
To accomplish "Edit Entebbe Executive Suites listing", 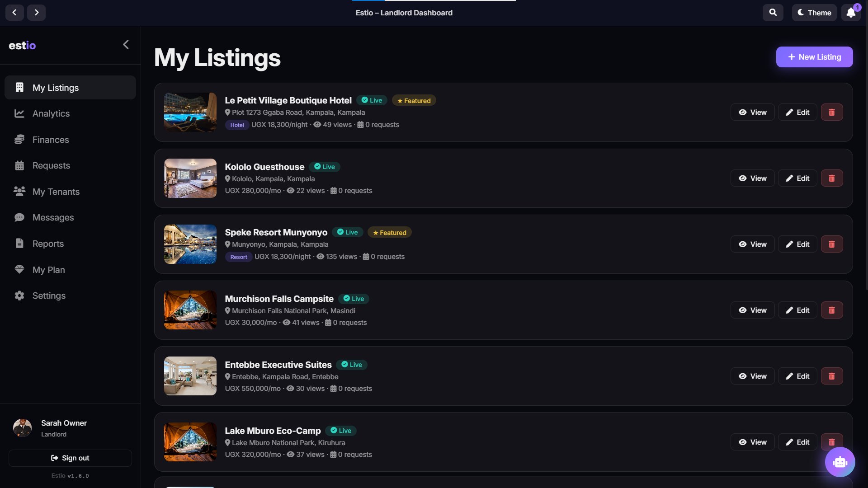I will [797, 376].
